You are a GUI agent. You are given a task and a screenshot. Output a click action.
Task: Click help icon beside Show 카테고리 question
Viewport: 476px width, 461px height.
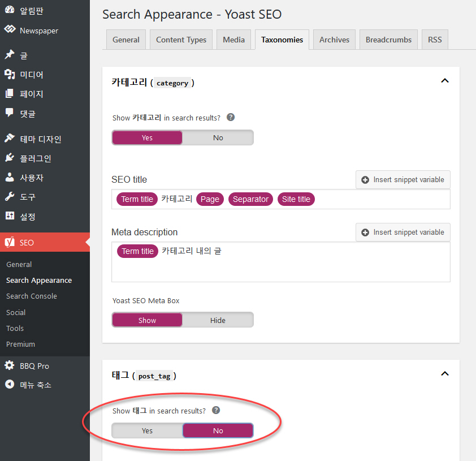(231, 117)
